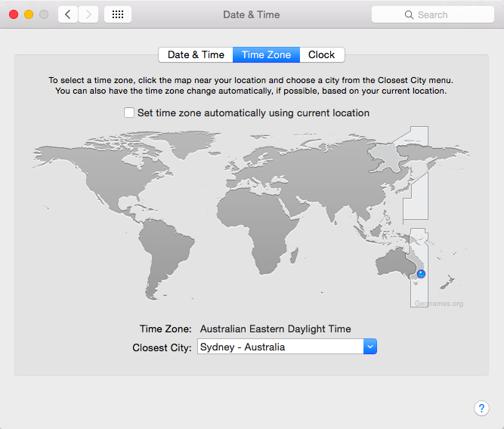Image resolution: width=504 pixels, height=429 pixels.
Task: Minimize window with the yellow button
Action: pos(29,14)
